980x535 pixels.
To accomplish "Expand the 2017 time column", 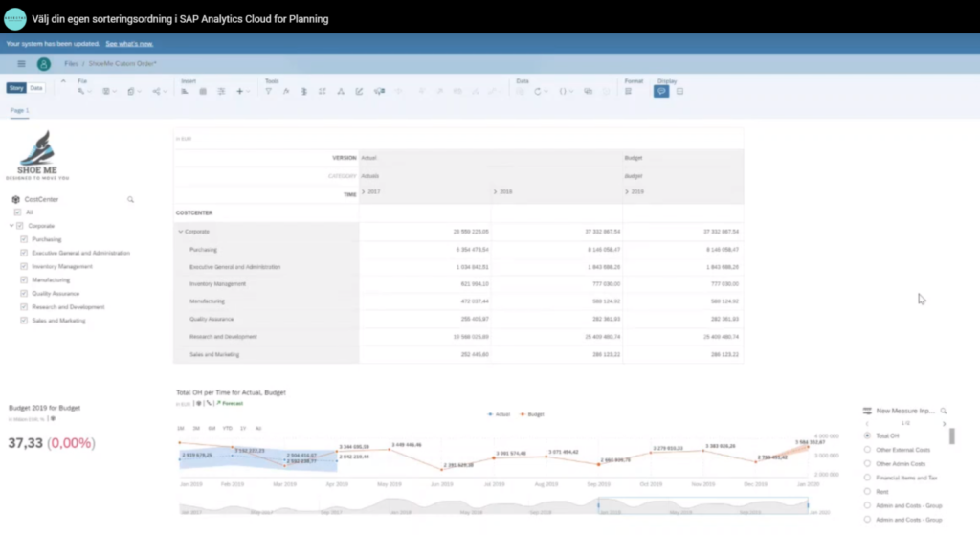I will point(363,191).
